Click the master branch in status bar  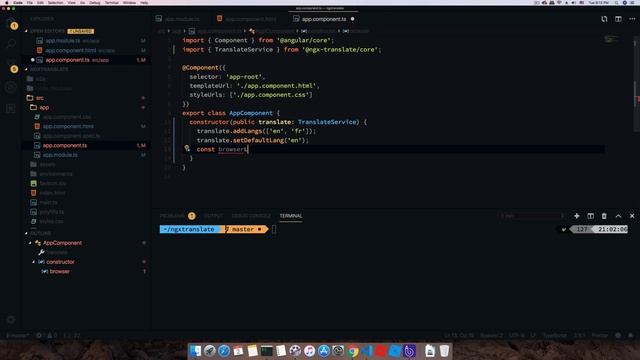click(x=18, y=336)
